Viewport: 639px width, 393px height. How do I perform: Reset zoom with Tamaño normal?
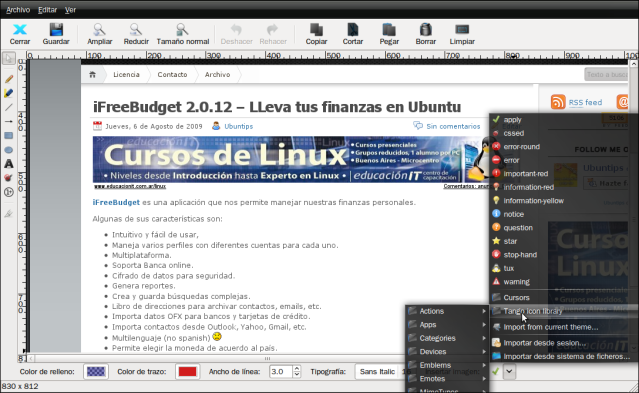pyautogui.click(x=183, y=34)
